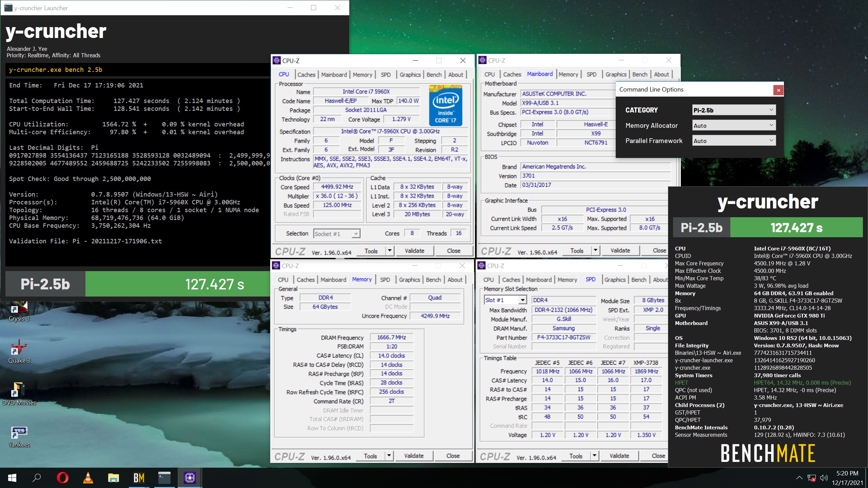Show hidden system tray icons

pyautogui.click(x=799, y=478)
